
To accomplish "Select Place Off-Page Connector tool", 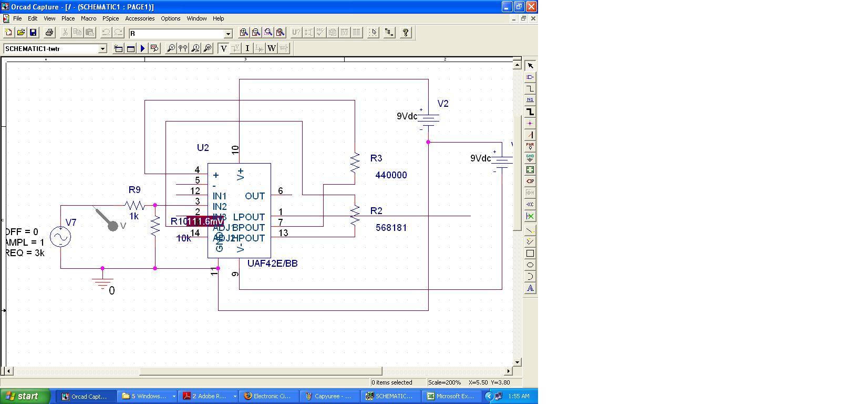I will tap(530, 204).
